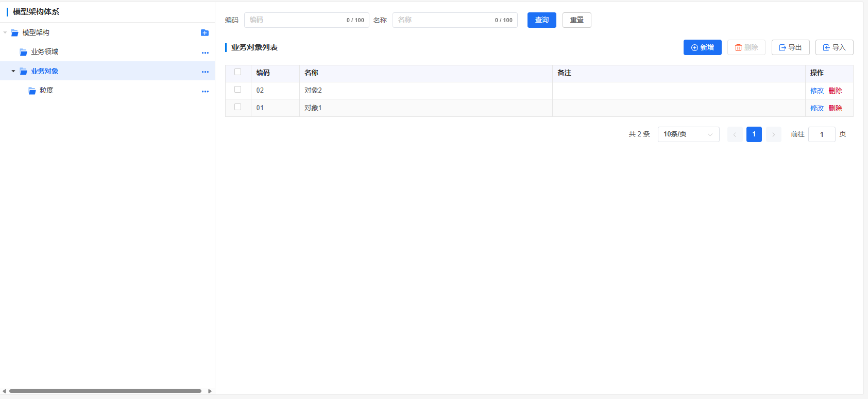Click the folder icon of 粒度
Viewport: 868px width, 399px height.
(32, 91)
